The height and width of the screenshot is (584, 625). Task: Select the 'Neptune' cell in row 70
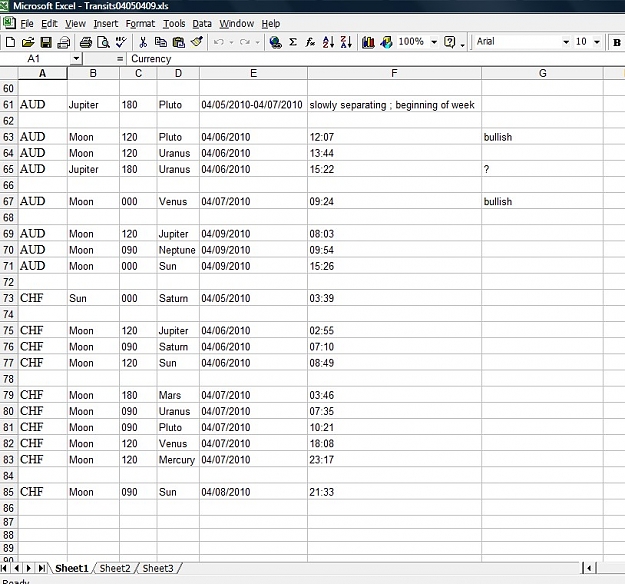(x=178, y=250)
